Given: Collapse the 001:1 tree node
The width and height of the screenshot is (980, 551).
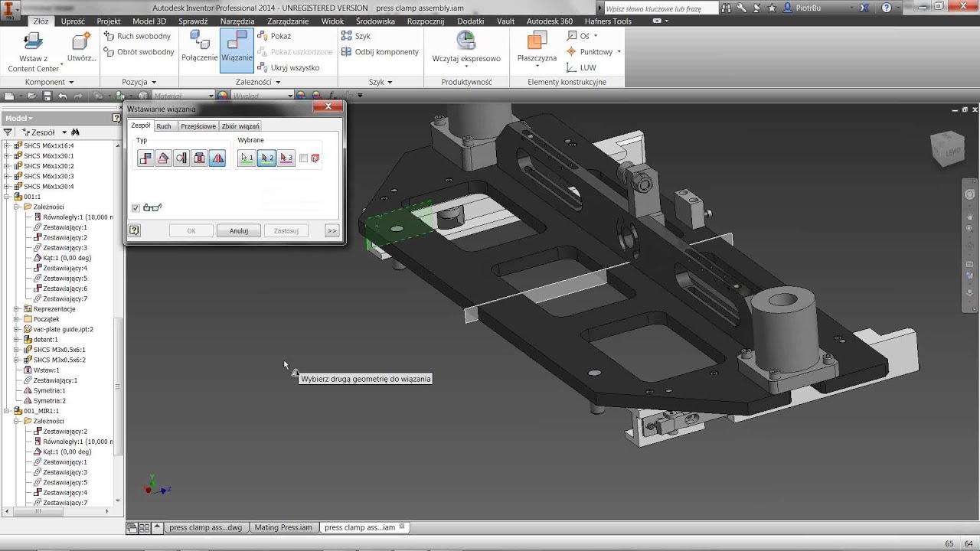Looking at the screenshot, I should click(7, 197).
